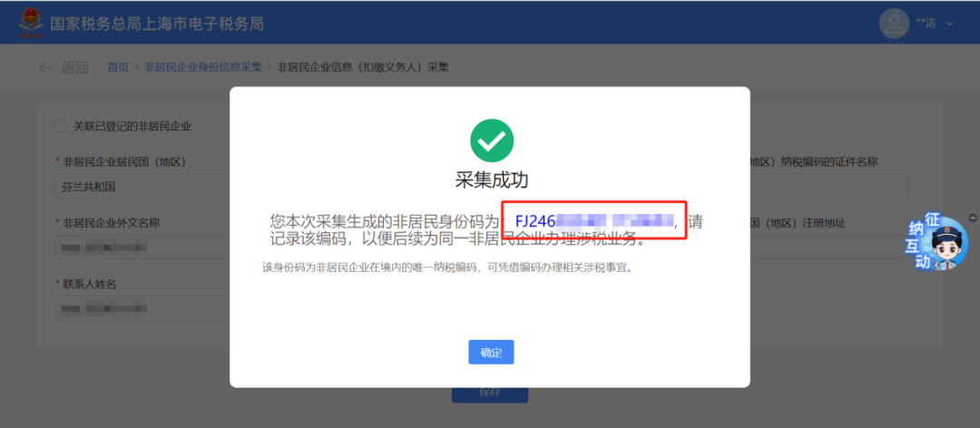Click the 保存 button behind the dialog

click(x=490, y=393)
